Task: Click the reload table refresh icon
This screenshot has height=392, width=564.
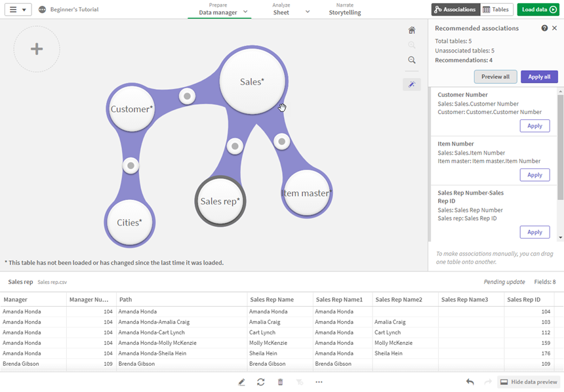Action: (x=261, y=382)
